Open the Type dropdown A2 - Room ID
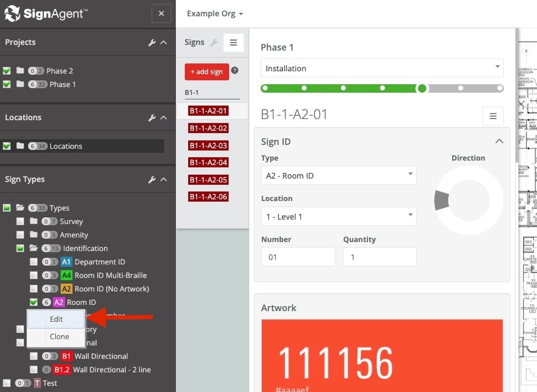The width and height of the screenshot is (537, 392). point(339,176)
